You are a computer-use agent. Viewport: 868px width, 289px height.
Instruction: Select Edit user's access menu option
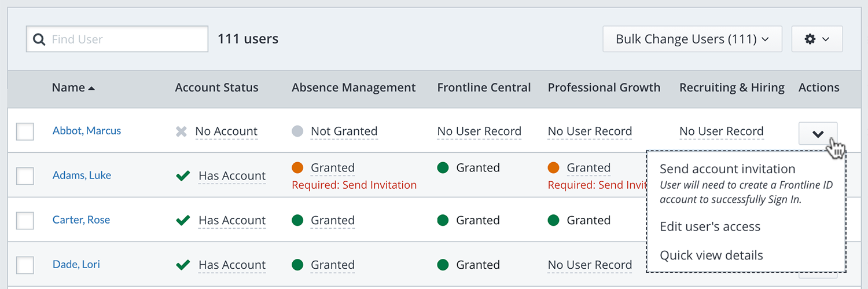pyautogui.click(x=710, y=226)
